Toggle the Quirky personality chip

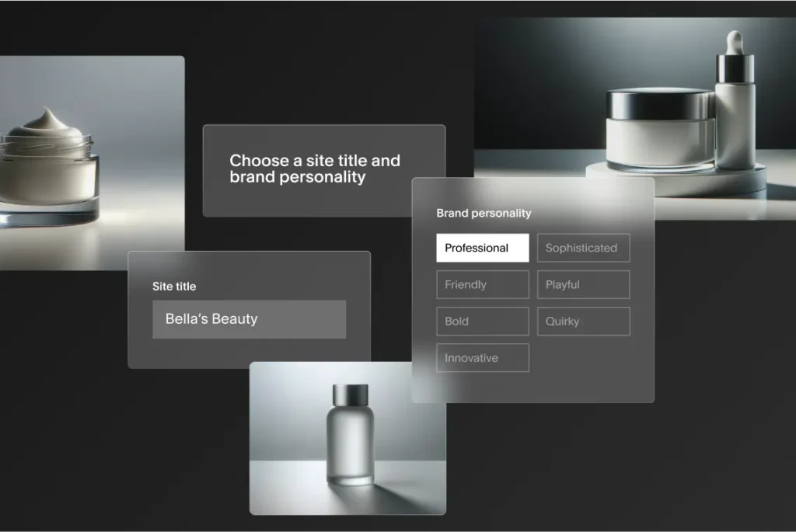583,321
